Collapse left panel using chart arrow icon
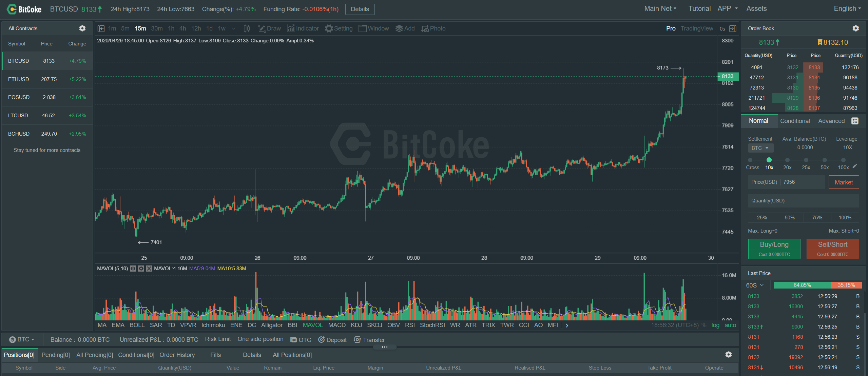 [x=101, y=28]
